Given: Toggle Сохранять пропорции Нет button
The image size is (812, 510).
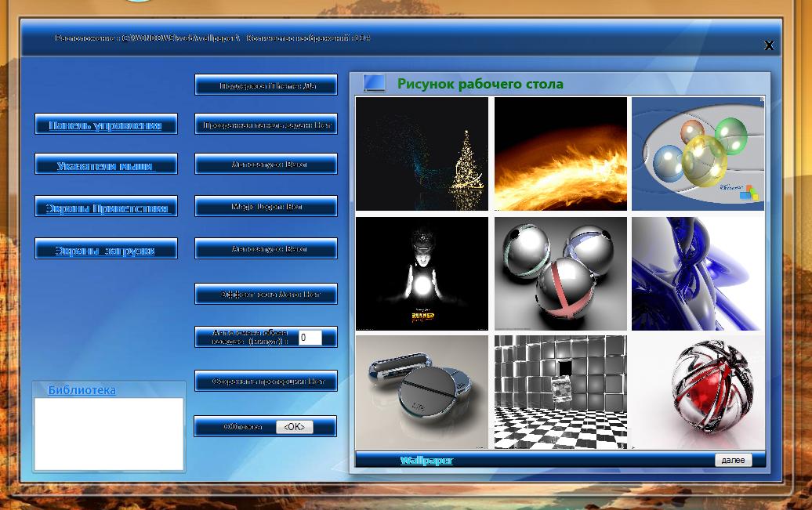Looking at the screenshot, I should point(266,381).
